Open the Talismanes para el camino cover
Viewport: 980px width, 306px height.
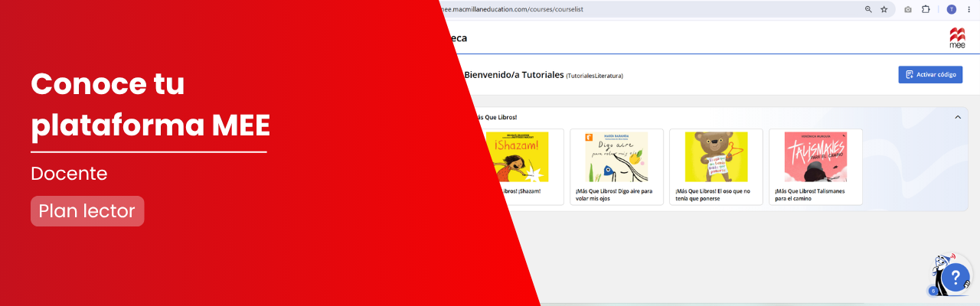click(815, 157)
